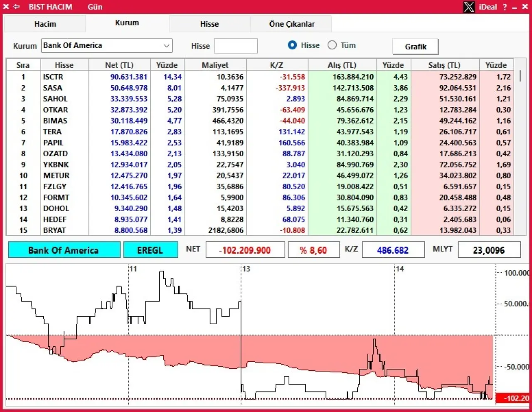Select the SAHOL stock row
532x412 pixels.
[260, 99]
